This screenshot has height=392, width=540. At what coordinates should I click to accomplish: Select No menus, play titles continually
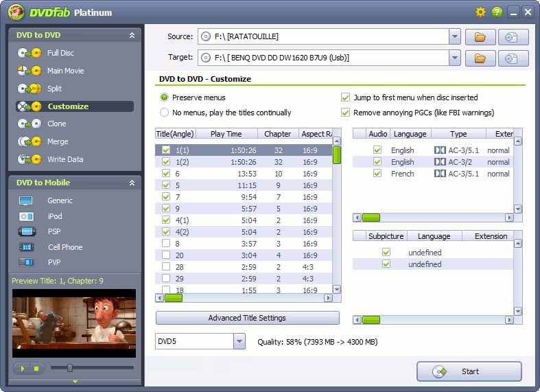[164, 113]
